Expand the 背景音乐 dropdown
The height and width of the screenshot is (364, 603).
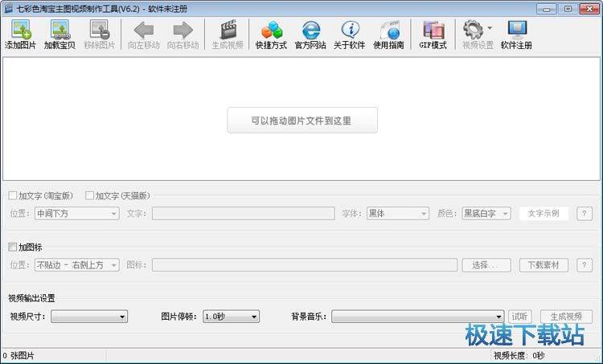pyautogui.click(x=417, y=317)
